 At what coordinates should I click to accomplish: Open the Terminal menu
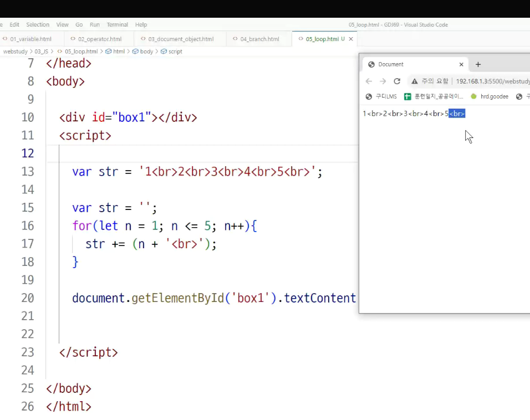118,25
